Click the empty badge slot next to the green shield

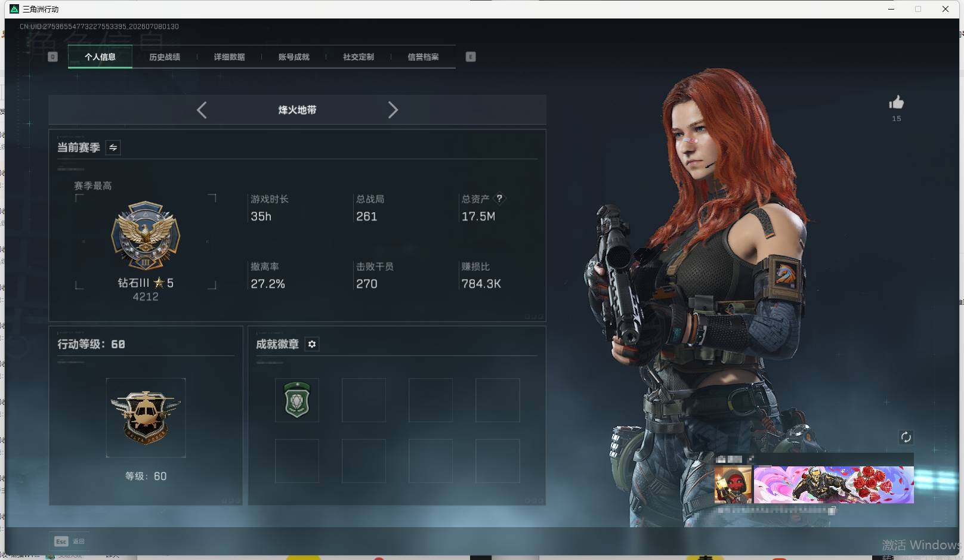[364, 400]
